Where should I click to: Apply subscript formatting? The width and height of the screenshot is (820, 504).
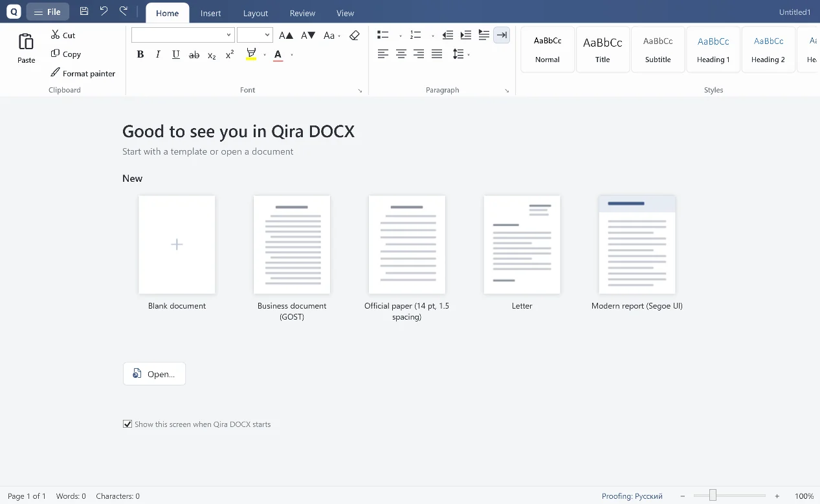[x=212, y=55]
